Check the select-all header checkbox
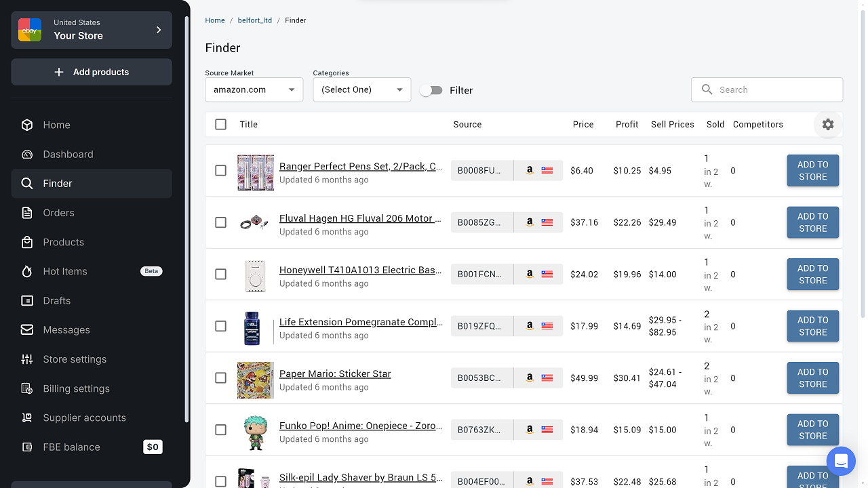 (x=220, y=125)
